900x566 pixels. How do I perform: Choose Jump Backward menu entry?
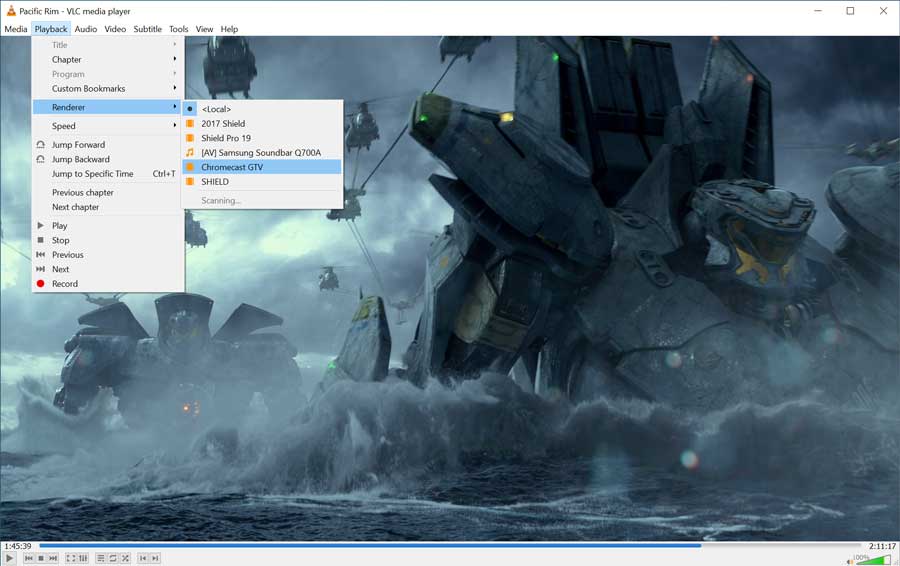[x=108, y=159]
